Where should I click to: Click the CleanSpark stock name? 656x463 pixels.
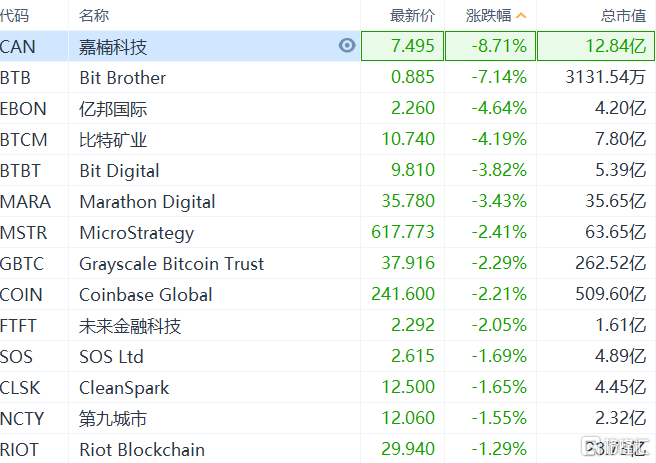[x=124, y=388]
